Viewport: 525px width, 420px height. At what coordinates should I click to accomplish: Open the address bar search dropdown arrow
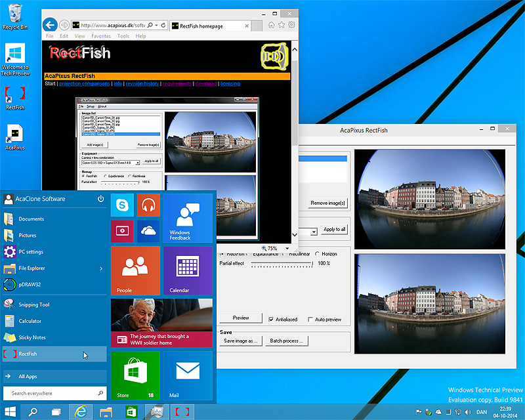coord(156,25)
